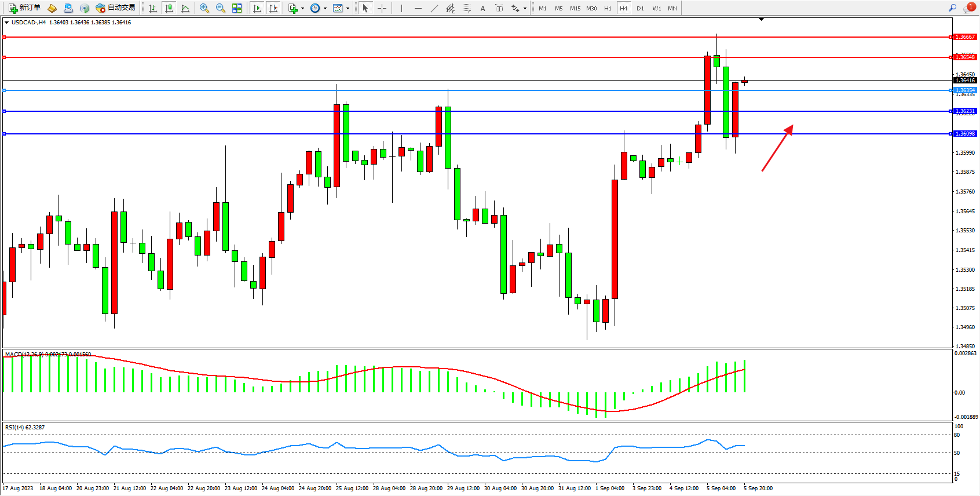
Task: Select the Horizontal Line drawing tool
Action: tap(418, 8)
